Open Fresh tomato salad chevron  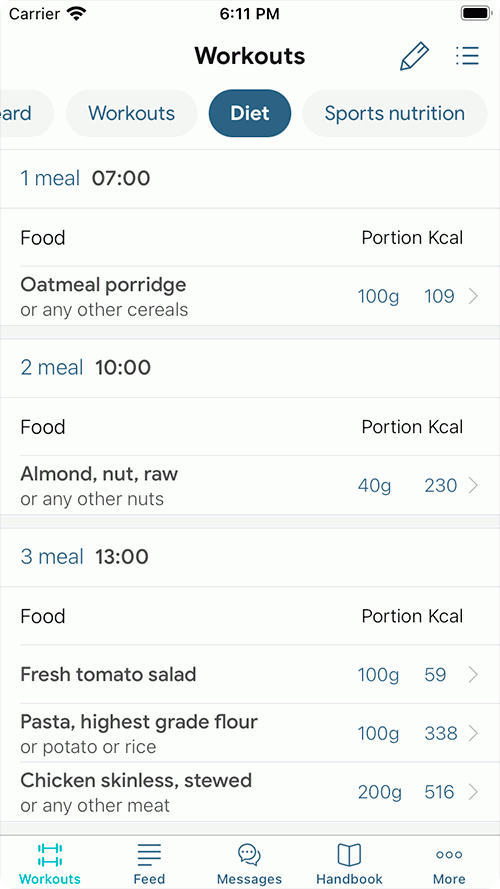(474, 675)
